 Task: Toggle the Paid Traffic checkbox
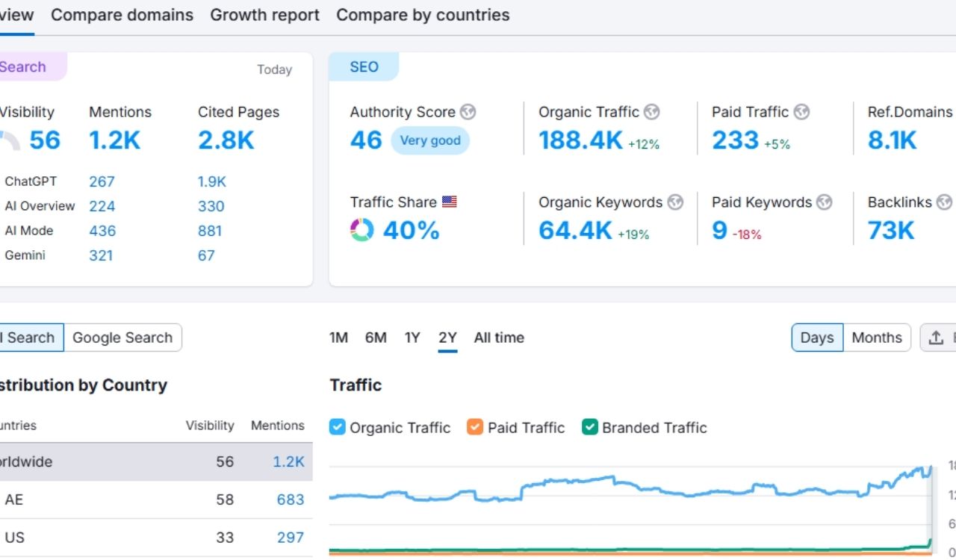coord(475,428)
